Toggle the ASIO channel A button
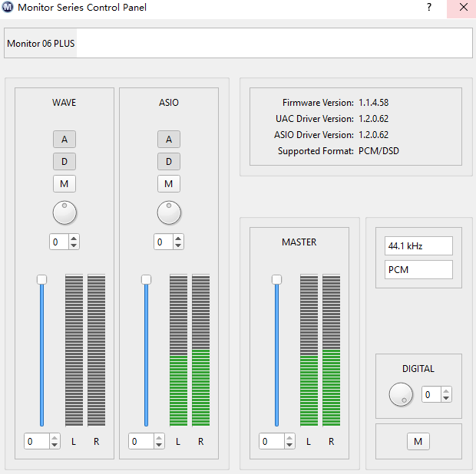 [x=169, y=139]
